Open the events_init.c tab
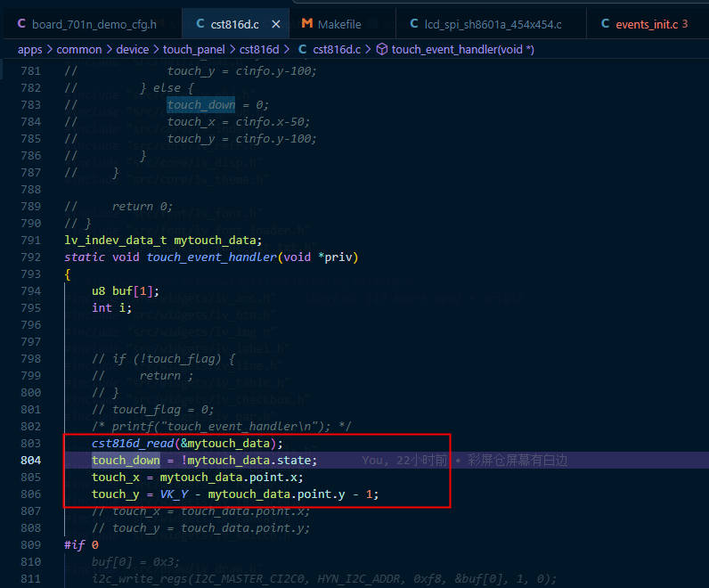The height and width of the screenshot is (588, 709). point(647,24)
